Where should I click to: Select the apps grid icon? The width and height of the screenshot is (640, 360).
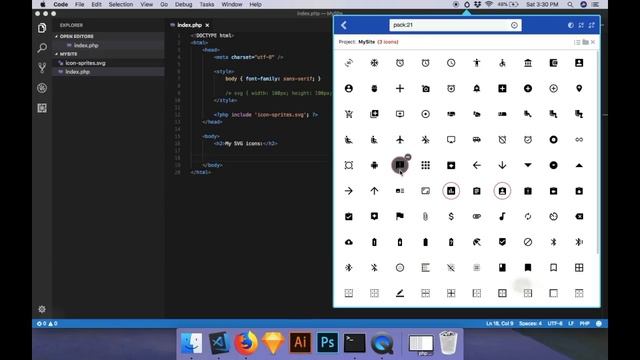coord(425,165)
